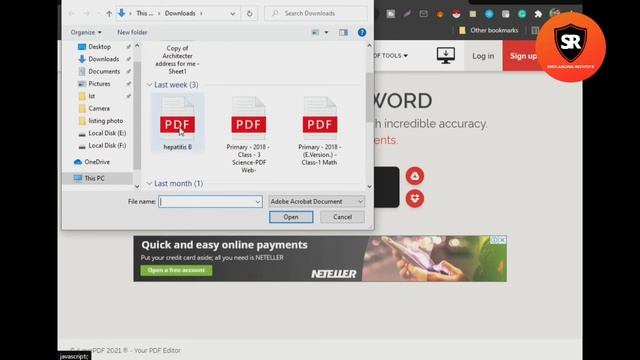
Task: Open the Camera folder in sidebar
Action: pyautogui.click(x=99, y=108)
